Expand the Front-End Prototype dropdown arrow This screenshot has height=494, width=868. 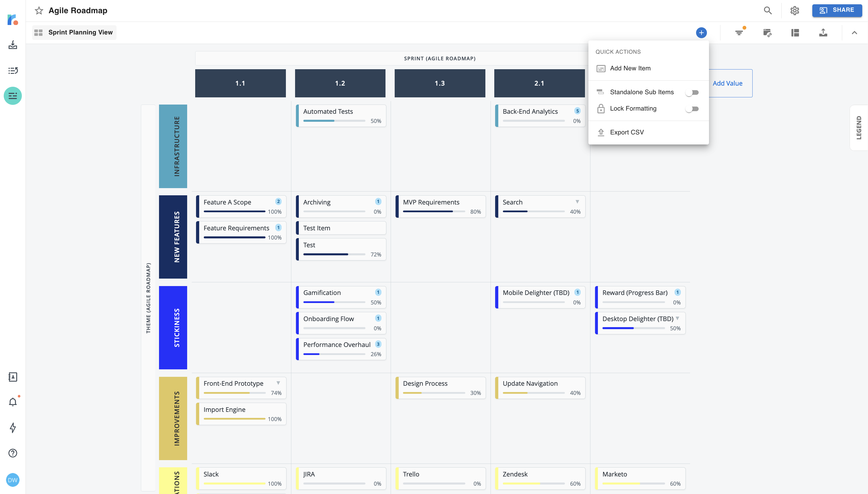pyautogui.click(x=278, y=383)
